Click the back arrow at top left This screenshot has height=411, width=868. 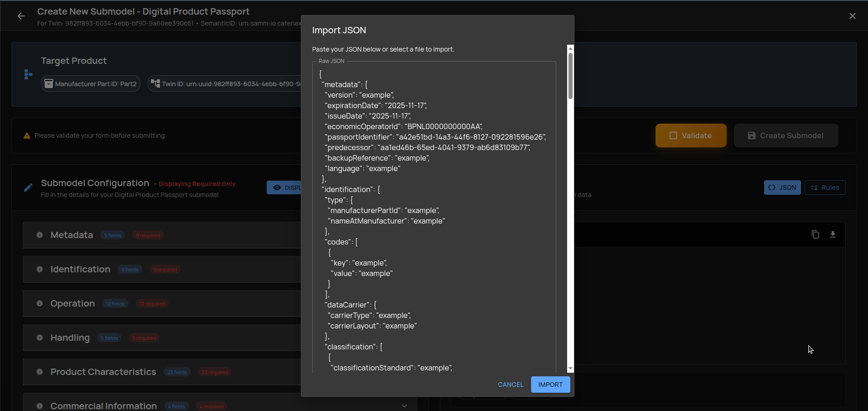[21, 16]
